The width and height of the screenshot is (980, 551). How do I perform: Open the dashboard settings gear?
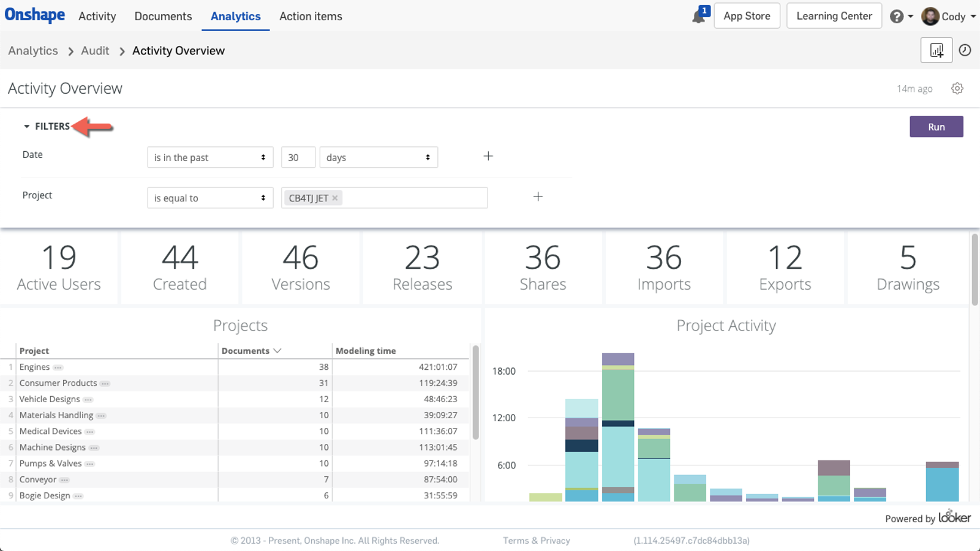click(957, 89)
